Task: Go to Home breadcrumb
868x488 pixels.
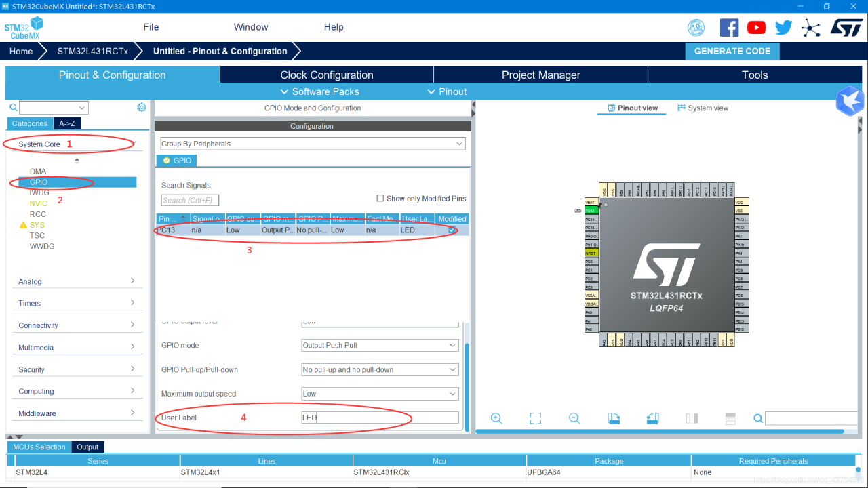Action: click(x=21, y=52)
